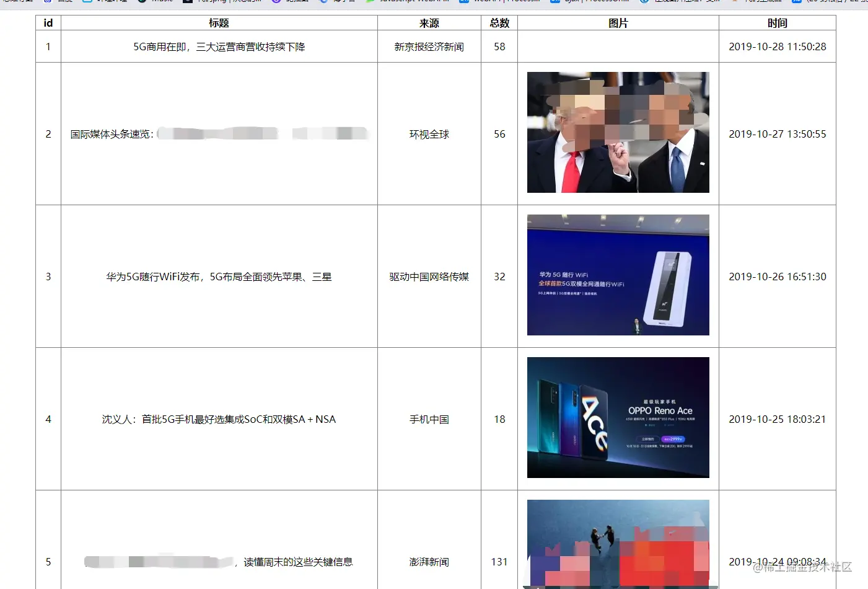Click the source cell "澎湃新闻"
868x589 pixels.
click(429, 562)
